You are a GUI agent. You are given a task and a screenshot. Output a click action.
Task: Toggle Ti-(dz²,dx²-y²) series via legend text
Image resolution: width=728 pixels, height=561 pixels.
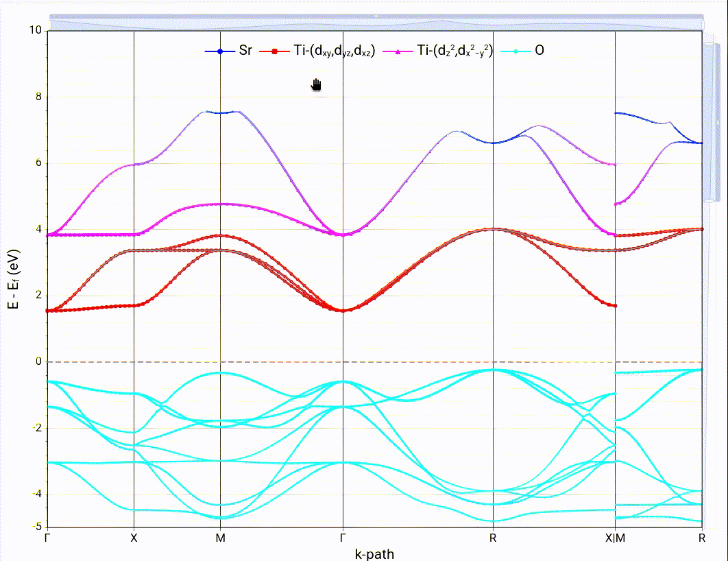pyautogui.click(x=455, y=52)
